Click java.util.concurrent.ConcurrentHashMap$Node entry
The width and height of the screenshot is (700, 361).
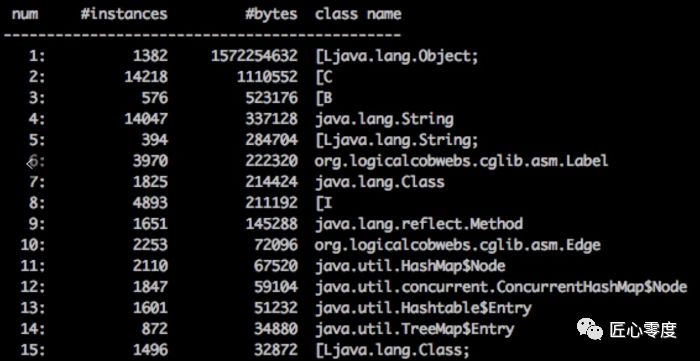[501, 287]
